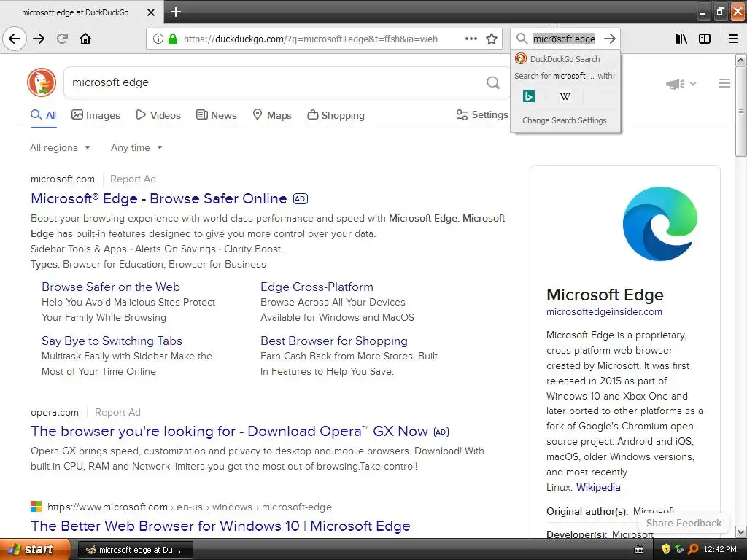Image resolution: width=747 pixels, height=560 pixels.
Task: Expand the All regions filter
Action: [x=60, y=147]
